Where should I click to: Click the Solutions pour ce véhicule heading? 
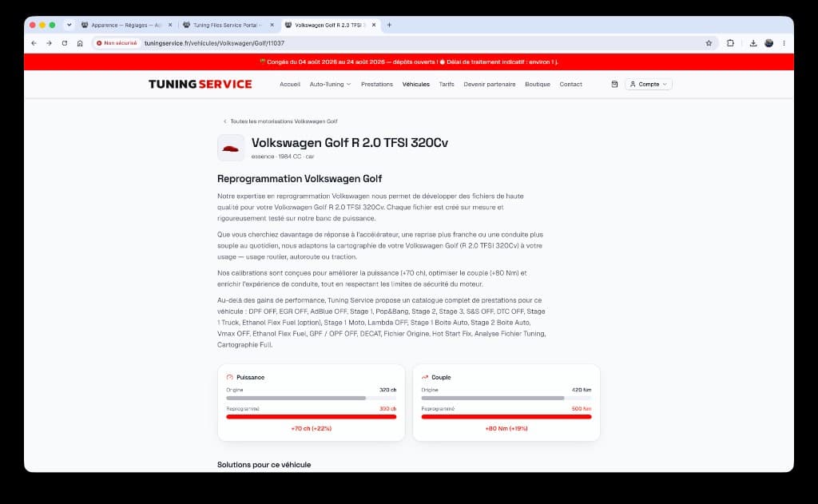tap(264, 464)
